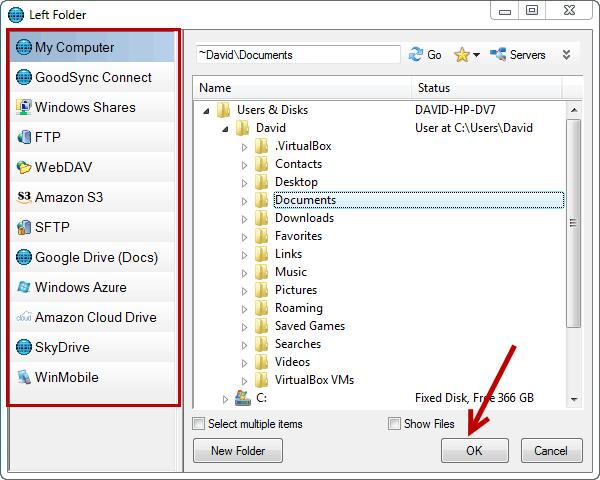Choose the Windows Azure icon

click(x=24, y=287)
